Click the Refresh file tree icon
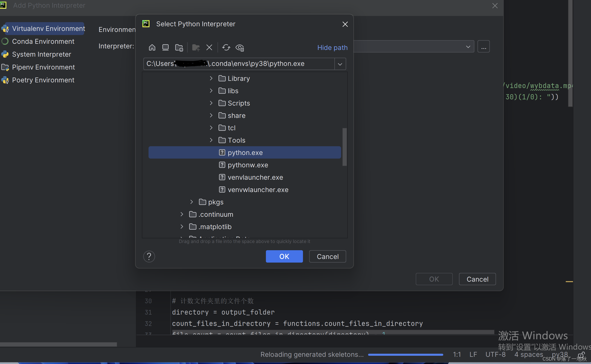 (x=226, y=48)
